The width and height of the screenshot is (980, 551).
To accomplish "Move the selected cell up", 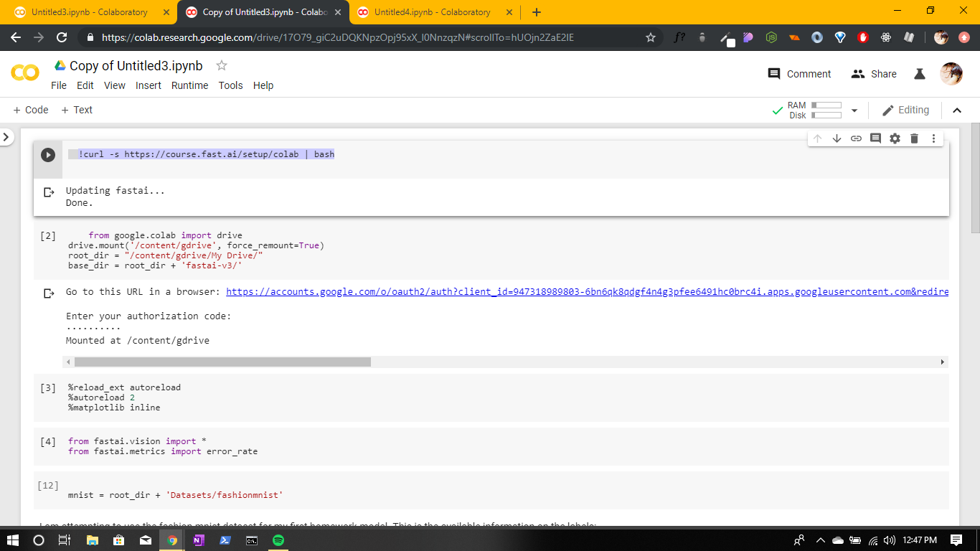I will tap(817, 138).
